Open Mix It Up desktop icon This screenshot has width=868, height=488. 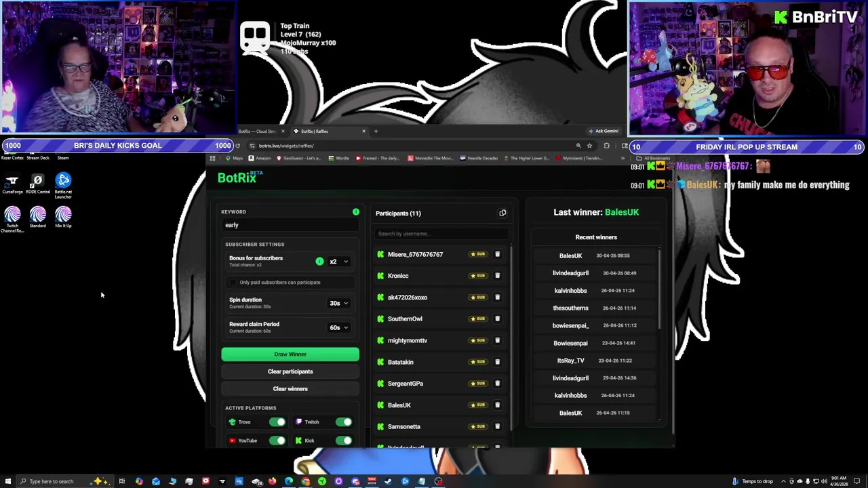63,218
